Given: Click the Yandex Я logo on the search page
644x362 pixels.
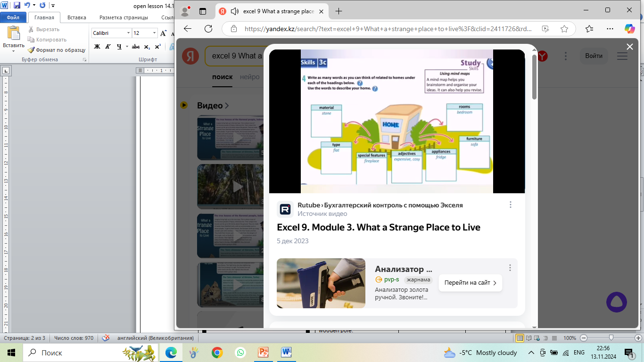Looking at the screenshot, I should click(x=190, y=56).
